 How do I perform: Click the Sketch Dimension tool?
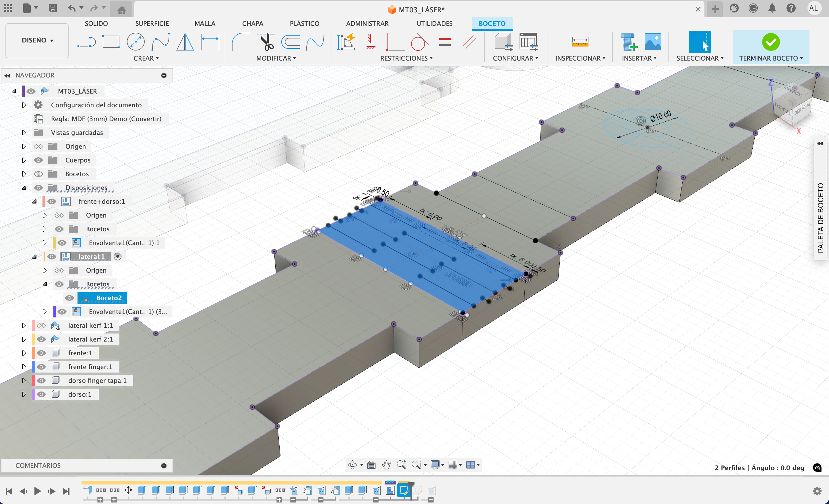pos(210,42)
